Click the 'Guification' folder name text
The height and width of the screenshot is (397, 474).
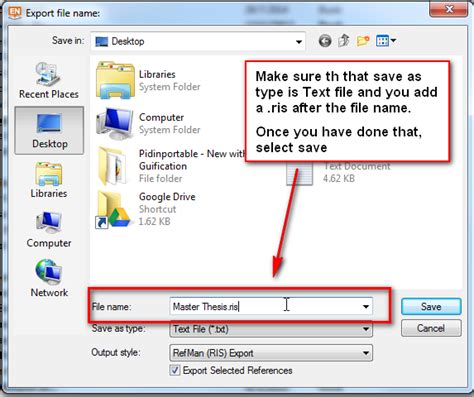163,166
